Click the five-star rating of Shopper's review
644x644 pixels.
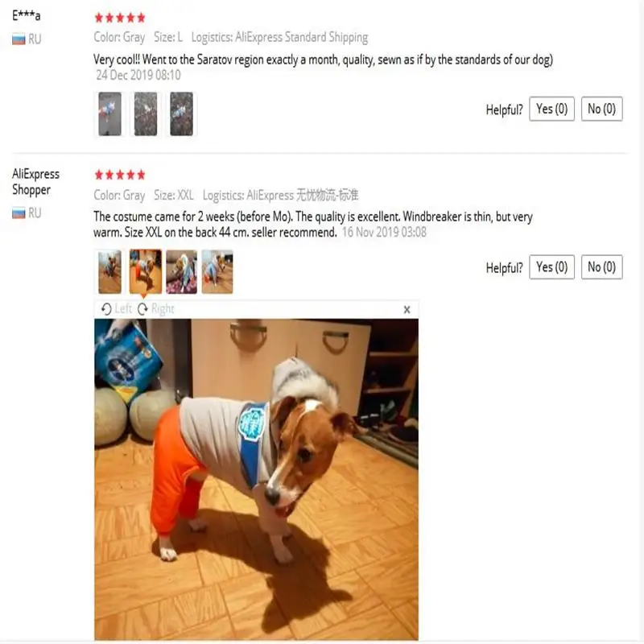click(120, 175)
